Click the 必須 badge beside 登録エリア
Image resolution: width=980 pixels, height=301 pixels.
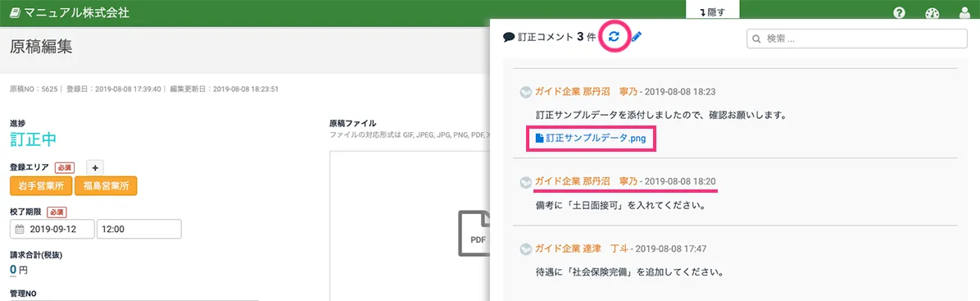tap(65, 167)
